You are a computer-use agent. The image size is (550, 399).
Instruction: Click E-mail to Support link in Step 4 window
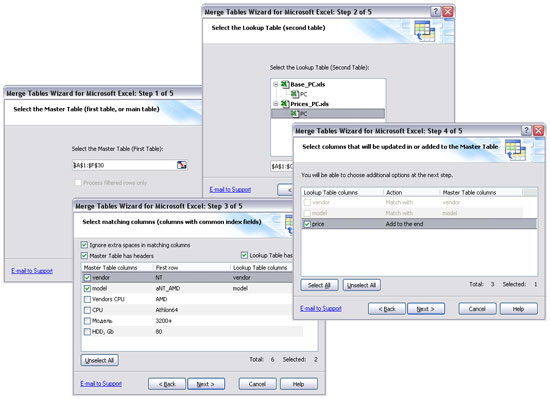tap(321, 309)
